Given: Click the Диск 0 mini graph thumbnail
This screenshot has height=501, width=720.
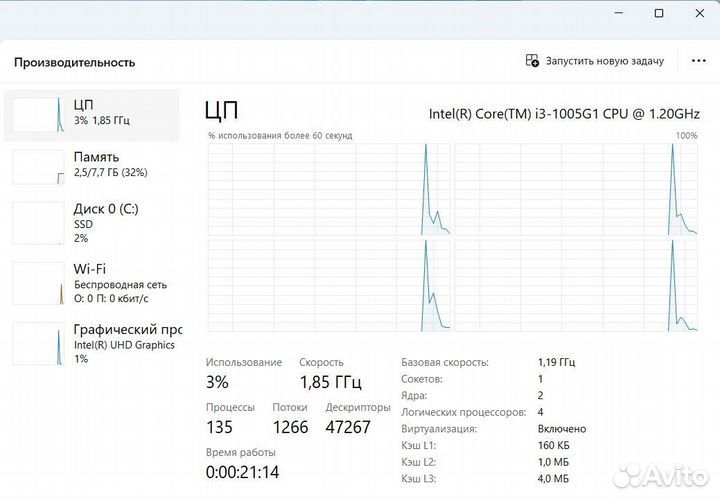Looking at the screenshot, I should pyautogui.click(x=38, y=223).
